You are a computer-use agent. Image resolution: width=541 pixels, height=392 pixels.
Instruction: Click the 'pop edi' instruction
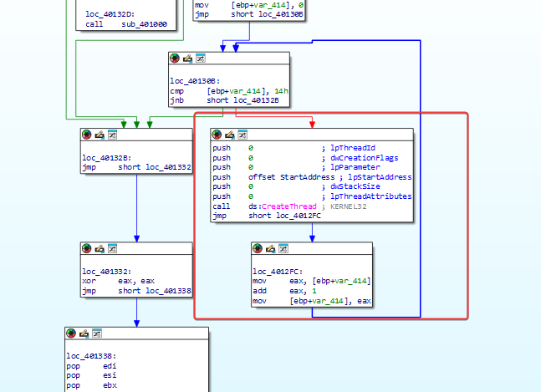click(91, 366)
